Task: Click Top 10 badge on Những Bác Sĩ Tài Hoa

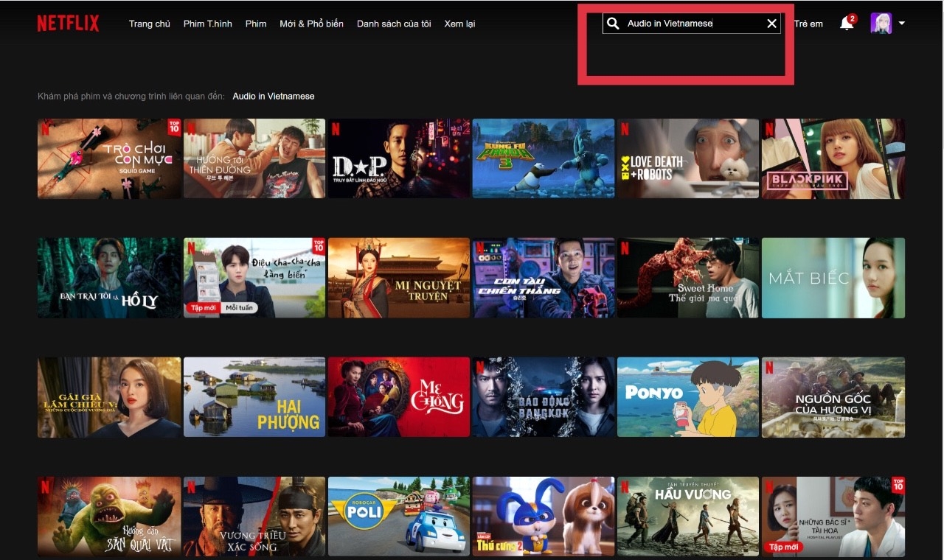Action: coord(898,485)
